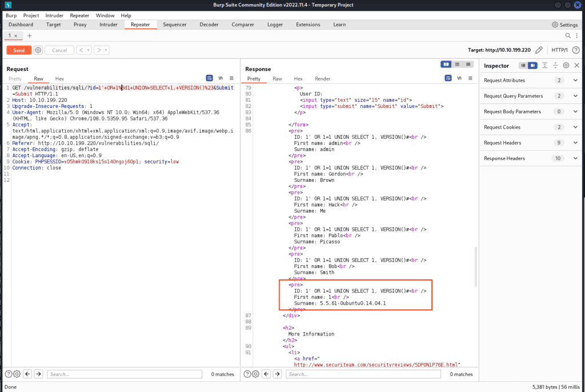Select top-bottom layout view
This screenshot has height=392, width=585.
(457, 64)
